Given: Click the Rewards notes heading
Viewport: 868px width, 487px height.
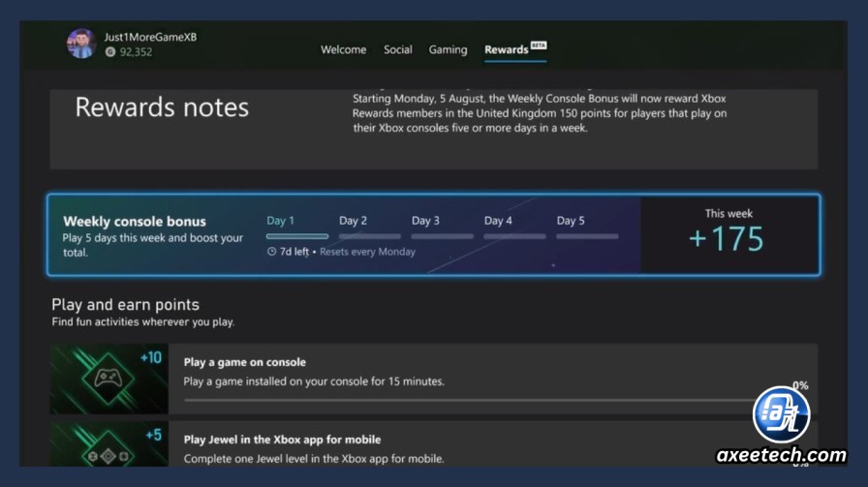Looking at the screenshot, I should (162, 107).
